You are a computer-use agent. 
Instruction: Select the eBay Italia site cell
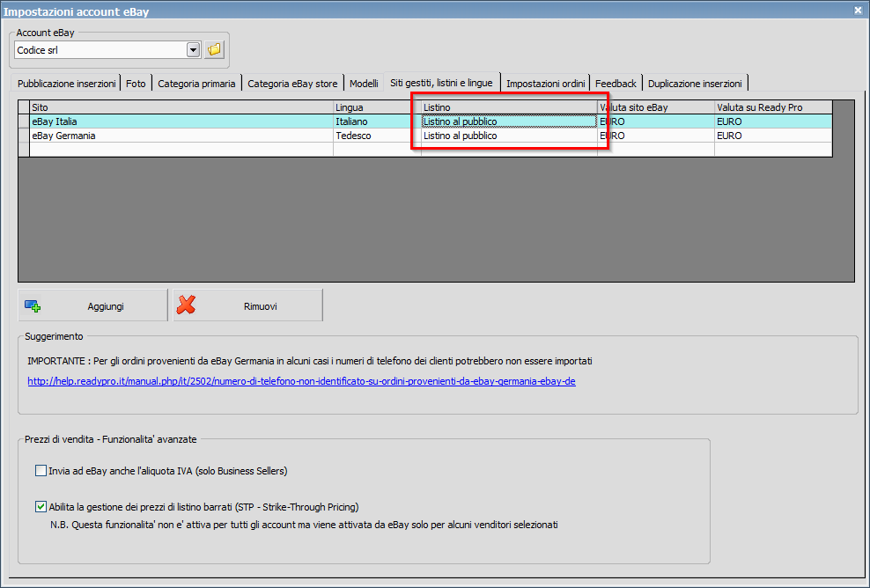click(181, 121)
